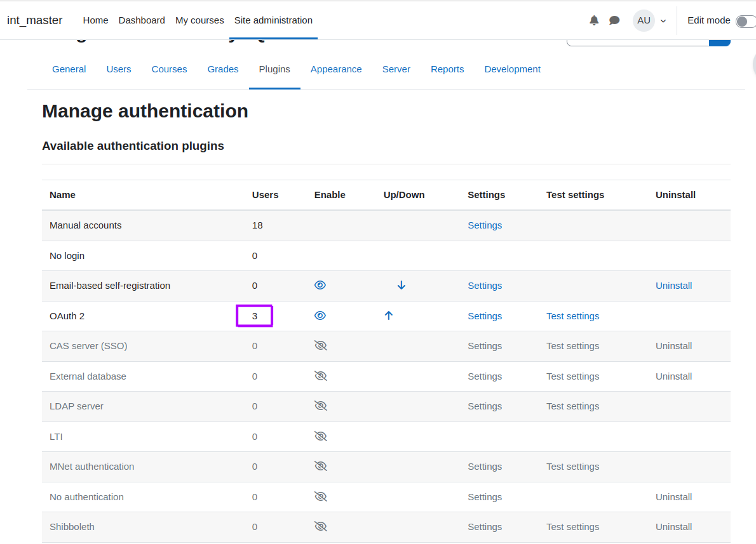Enable LTI authentication
This screenshot has height=544, width=756.
click(321, 436)
